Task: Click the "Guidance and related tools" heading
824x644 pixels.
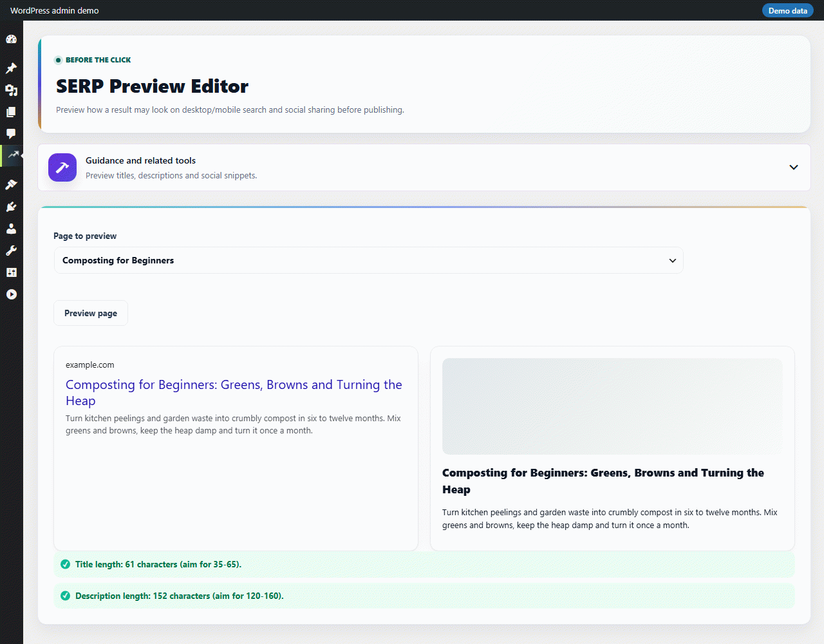Action: tap(140, 160)
